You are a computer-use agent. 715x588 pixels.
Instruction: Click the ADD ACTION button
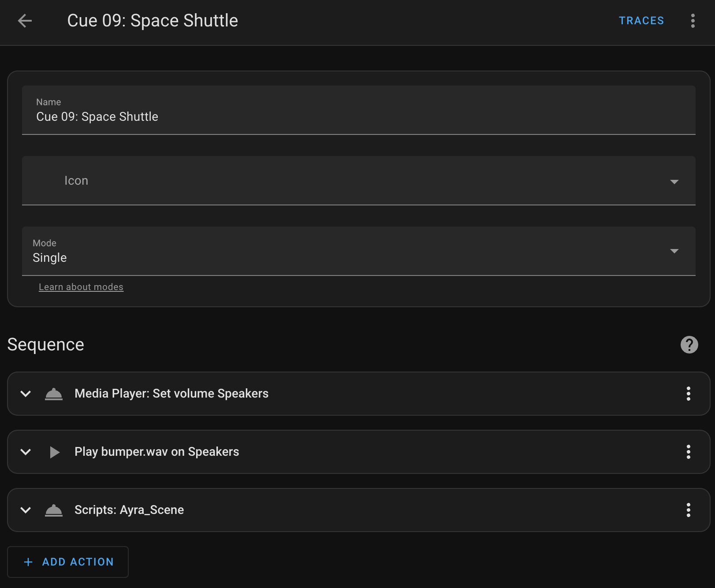click(68, 562)
